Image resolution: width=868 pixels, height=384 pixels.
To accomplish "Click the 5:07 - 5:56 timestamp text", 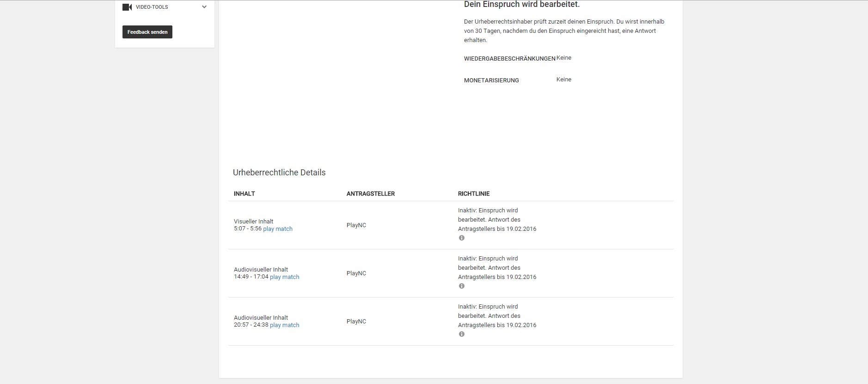I will point(248,229).
